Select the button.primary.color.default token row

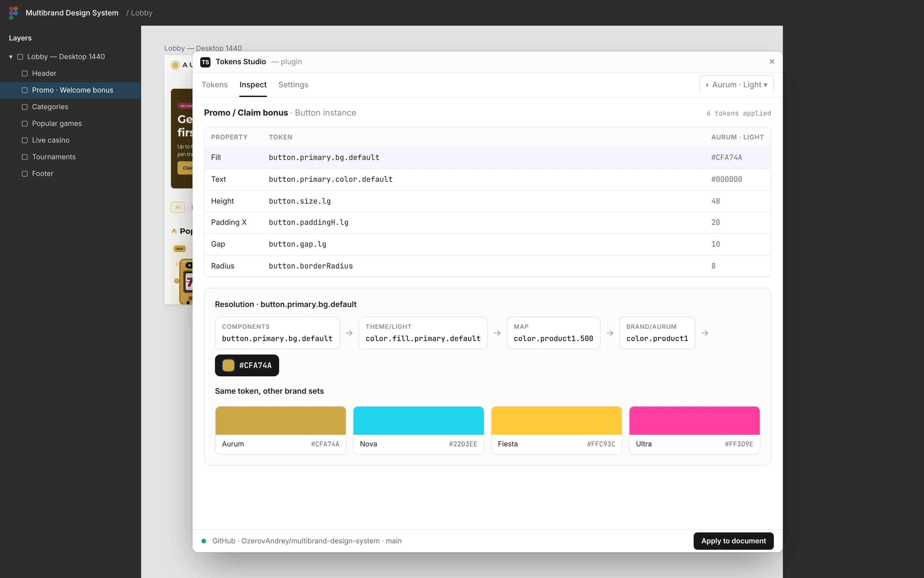click(x=488, y=179)
